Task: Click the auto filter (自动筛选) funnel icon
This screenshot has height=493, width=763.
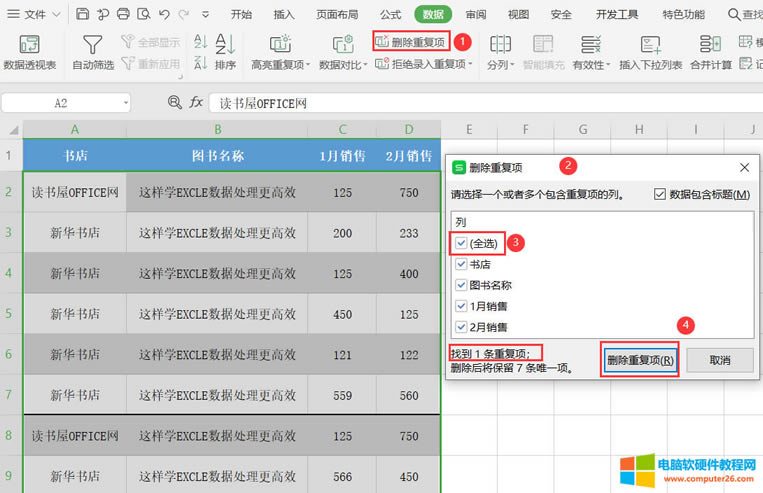Action: [92, 46]
